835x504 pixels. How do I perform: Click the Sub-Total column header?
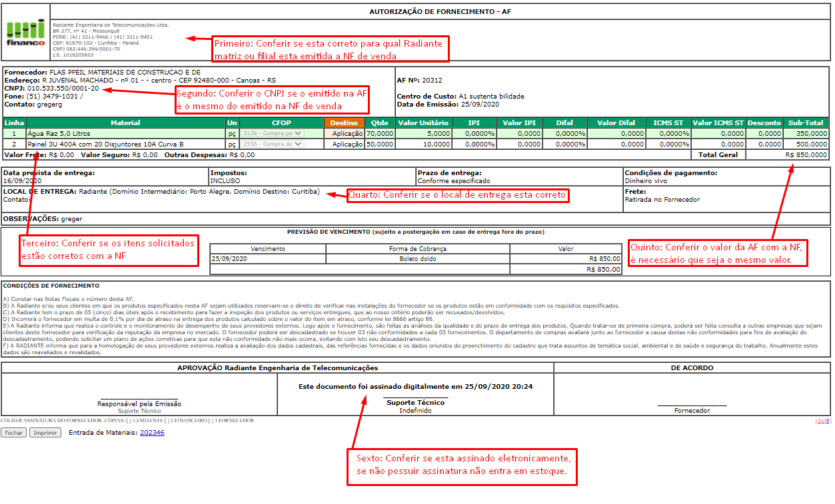coord(807,123)
